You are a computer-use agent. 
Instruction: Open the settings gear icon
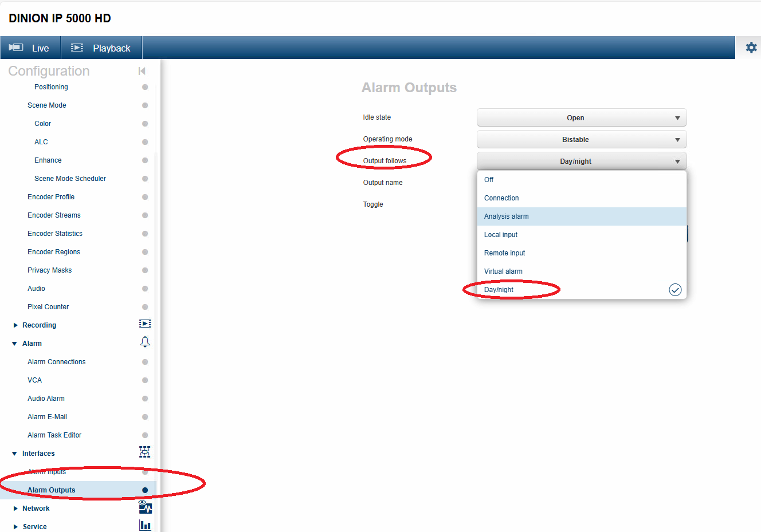751,48
